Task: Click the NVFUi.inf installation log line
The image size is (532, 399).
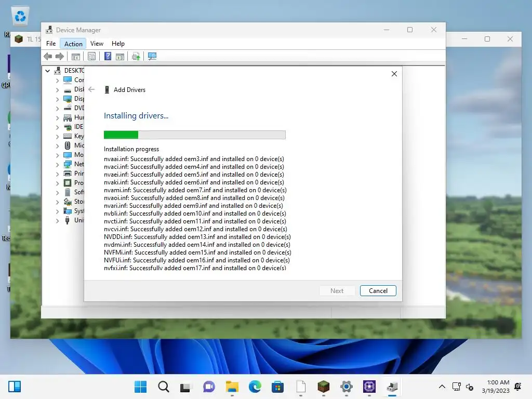Action: pos(197,260)
